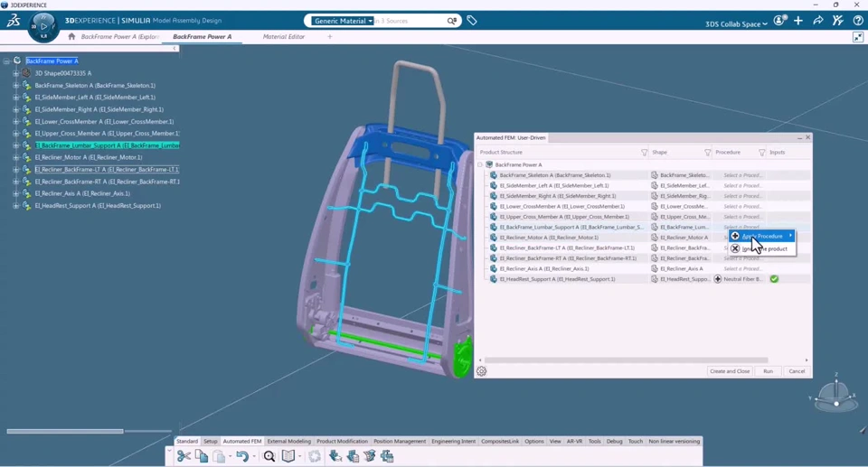
Task: Click the view orientation robot widget
Action: tap(834, 396)
